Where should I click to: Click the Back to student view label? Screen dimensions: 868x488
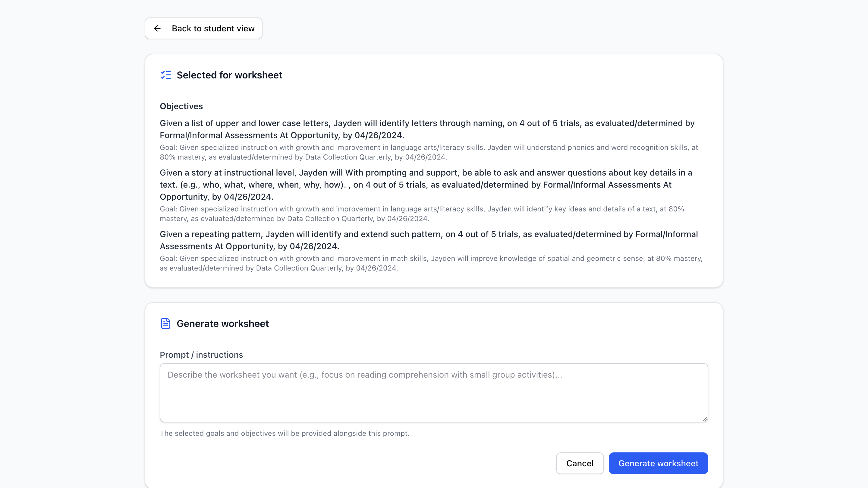pos(213,28)
